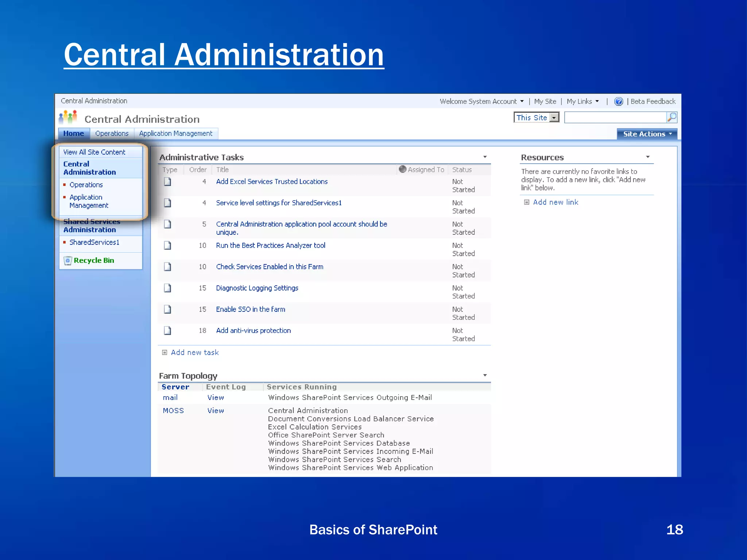Switch to the Operations tab
The height and width of the screenshot is (560, 747).
[x=112, y=133]
